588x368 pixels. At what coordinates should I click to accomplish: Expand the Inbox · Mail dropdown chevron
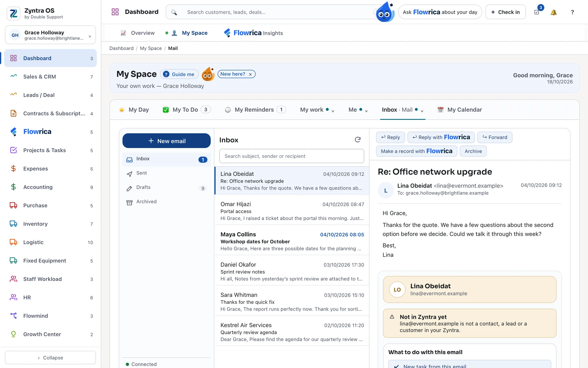pyautogui.click(x=422, y=111)
